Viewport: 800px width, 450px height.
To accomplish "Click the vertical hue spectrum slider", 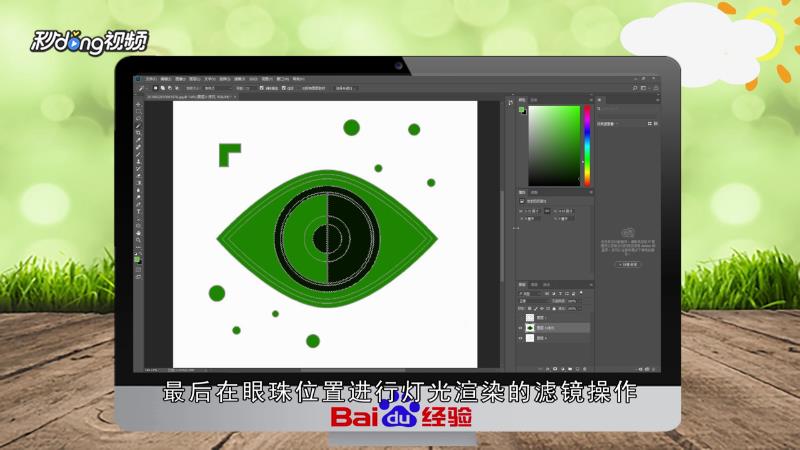I will (587, 145).
